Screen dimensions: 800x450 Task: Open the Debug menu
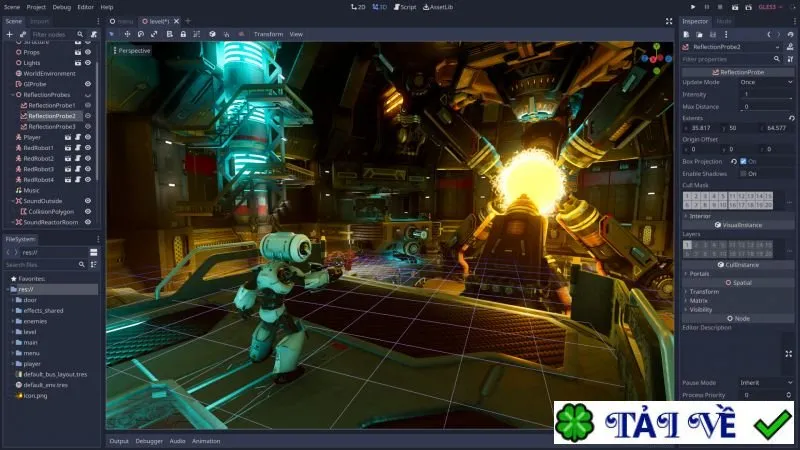(61, 7)
